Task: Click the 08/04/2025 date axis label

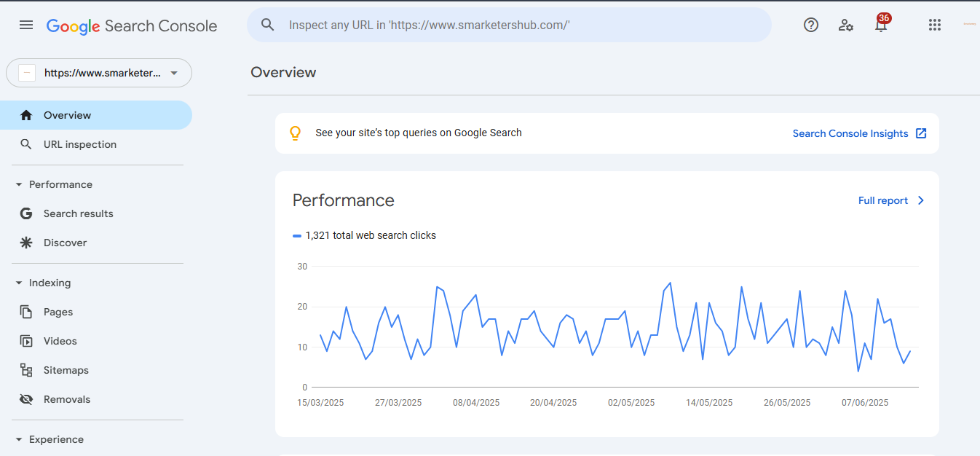Action: click(476, 402)
